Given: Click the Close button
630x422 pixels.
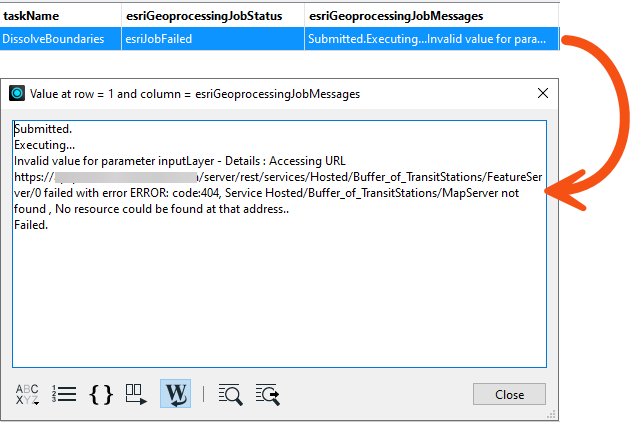Looking at the screenshot, I should click(x=509, y=394).
